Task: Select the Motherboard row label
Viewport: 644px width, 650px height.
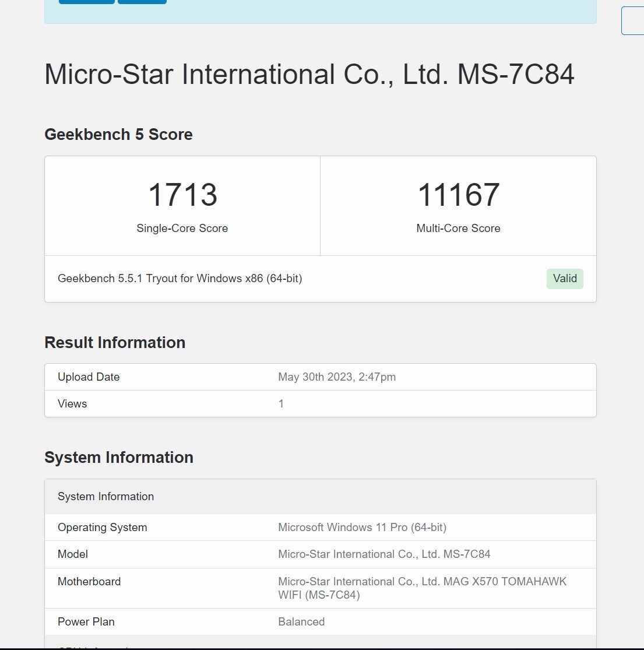Action: (89, 582)
